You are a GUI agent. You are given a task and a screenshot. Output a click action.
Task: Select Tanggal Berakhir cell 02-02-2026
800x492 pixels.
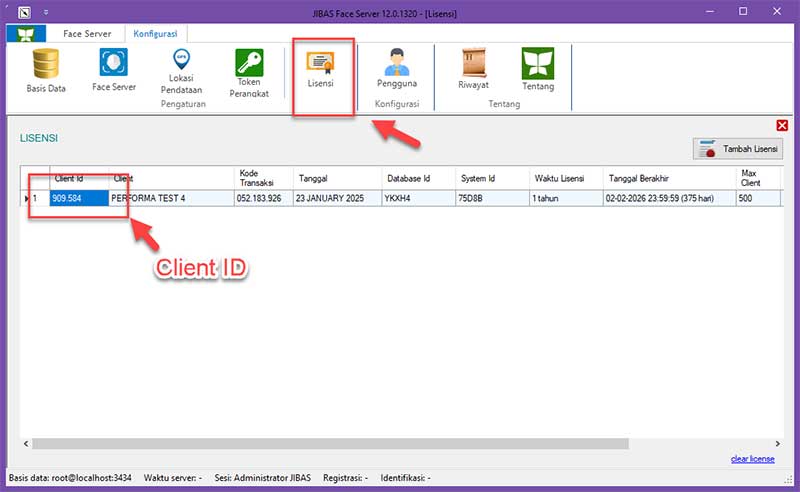point(670,198)
